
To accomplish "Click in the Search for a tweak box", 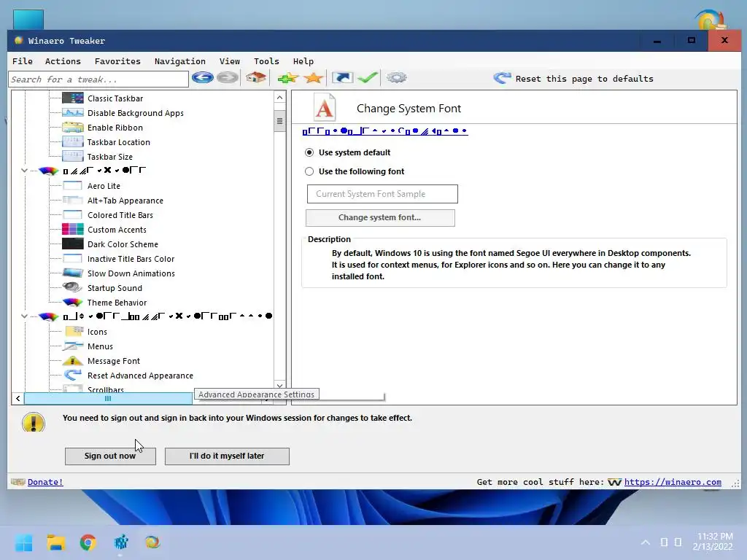I will tap(98, 79).
